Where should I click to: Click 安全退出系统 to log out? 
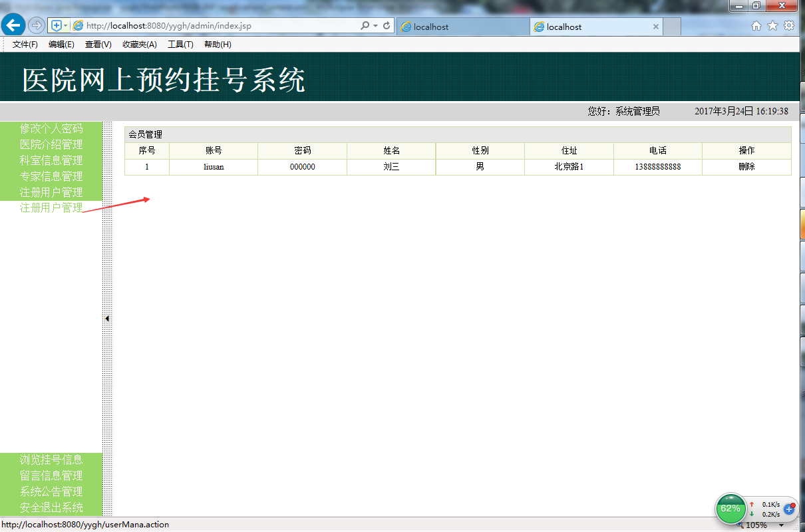[x=51, y=507]
